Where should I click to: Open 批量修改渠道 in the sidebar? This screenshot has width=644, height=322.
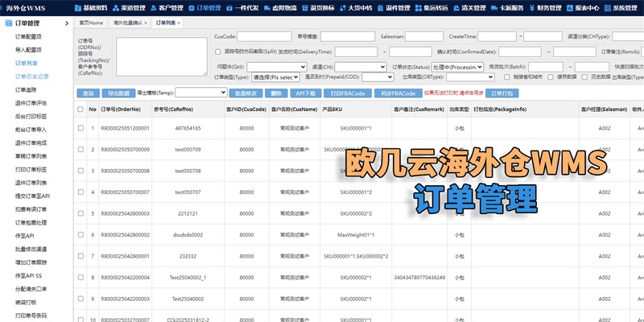pyautogui.click(x=31, y=249)
